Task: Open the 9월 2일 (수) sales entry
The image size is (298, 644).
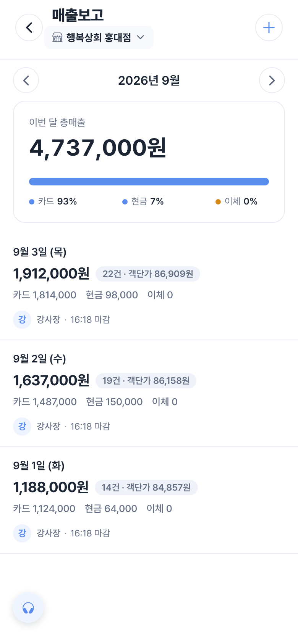Action: point(149,394)
